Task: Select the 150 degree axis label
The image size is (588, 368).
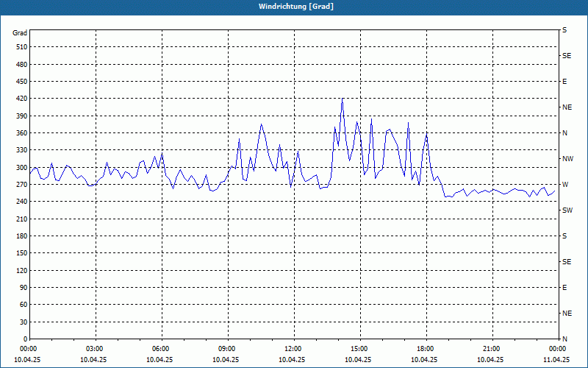Action: [x=22, y=253]
